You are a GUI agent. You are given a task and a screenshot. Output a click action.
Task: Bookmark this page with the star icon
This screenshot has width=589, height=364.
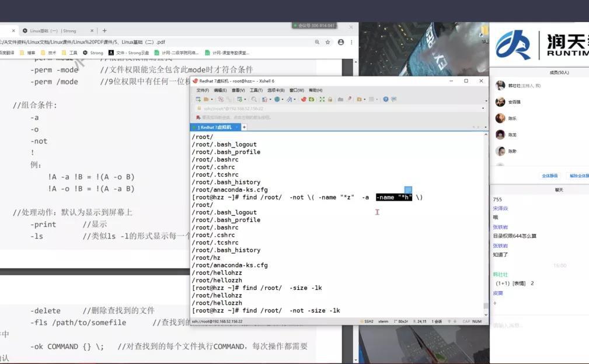pyautogui.click(x=328, y=42)
